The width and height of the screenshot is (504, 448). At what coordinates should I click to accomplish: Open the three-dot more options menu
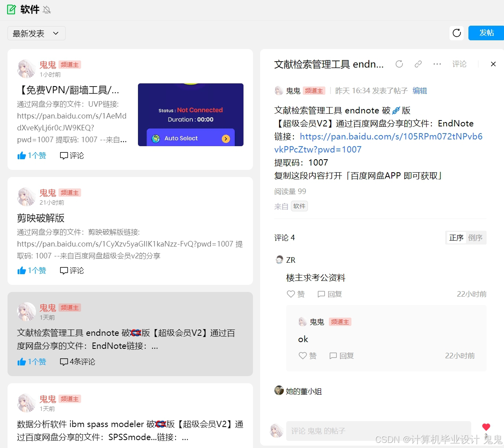pyautogui.click(x=437, y=64)
